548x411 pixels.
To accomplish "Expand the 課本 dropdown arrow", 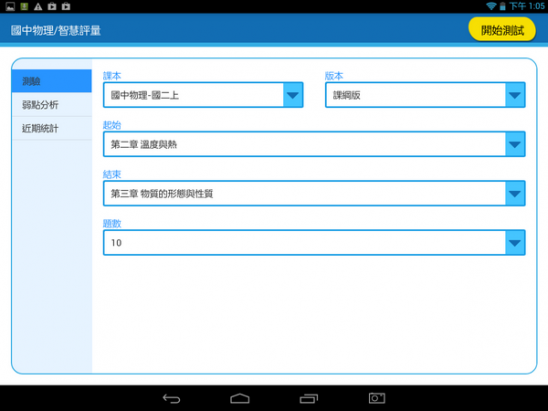I will click(293, 95).
